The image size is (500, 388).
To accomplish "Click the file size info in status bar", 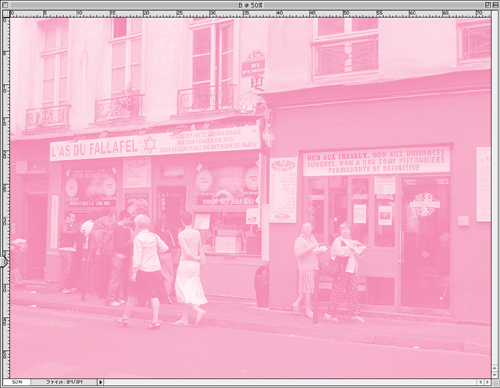I will point(64,382).
